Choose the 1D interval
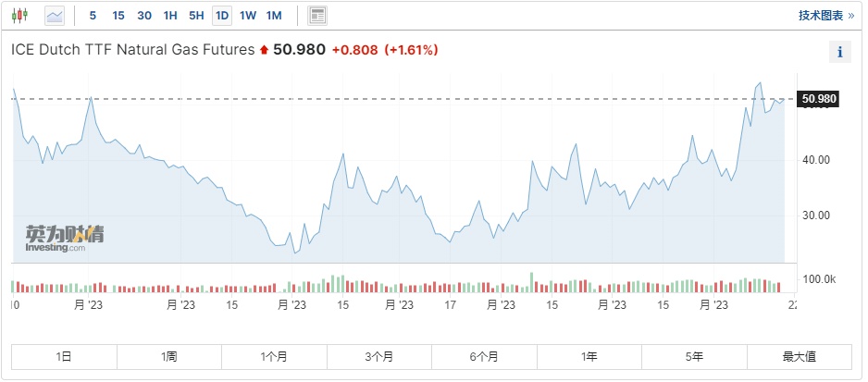Screen dimensions: 868x382 coord(222,16)
